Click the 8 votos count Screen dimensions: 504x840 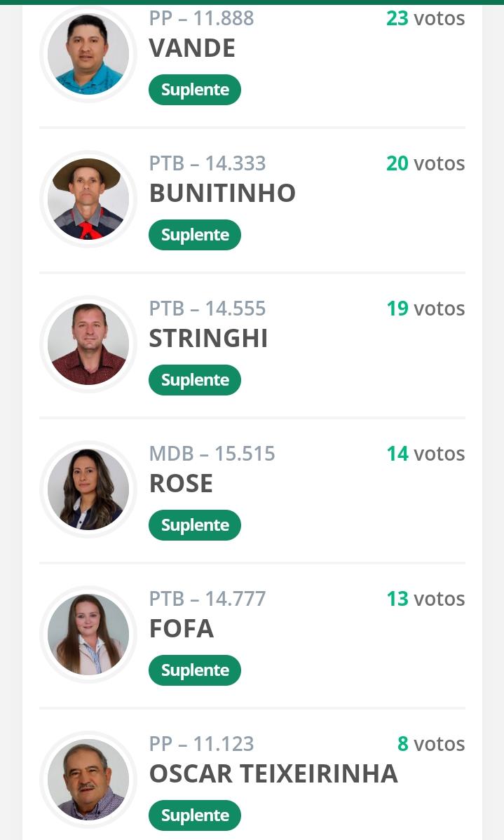tap(431, 744)
